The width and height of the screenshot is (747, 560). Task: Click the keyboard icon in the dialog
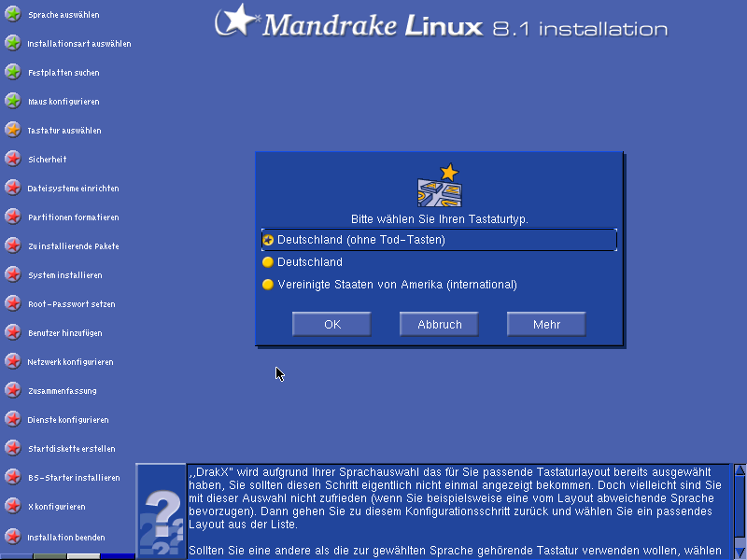point(440,186)
